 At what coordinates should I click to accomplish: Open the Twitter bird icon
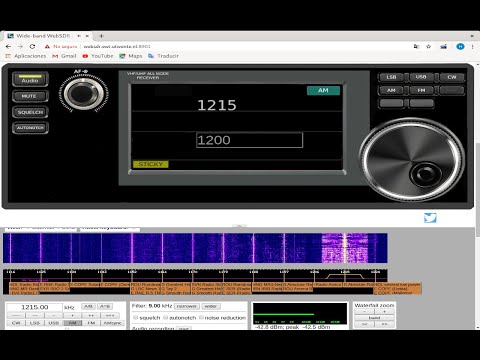(x=430, y=218)
